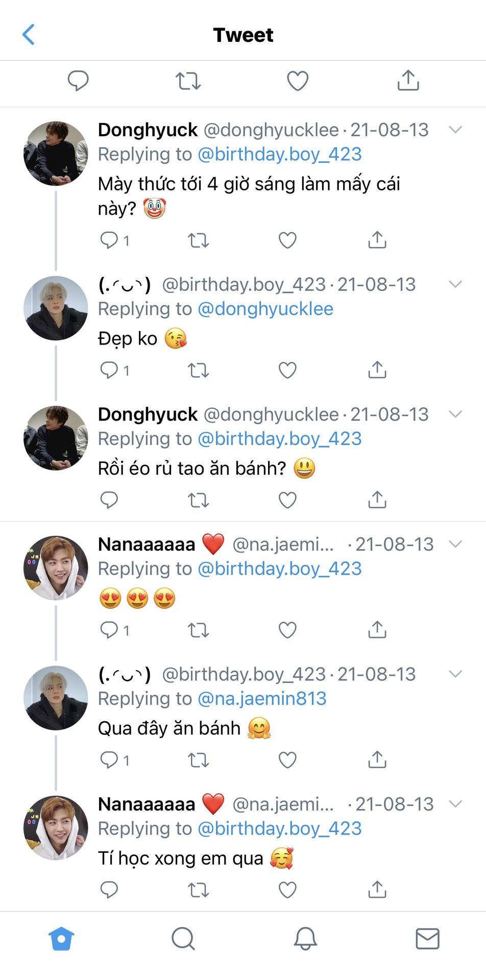The height and width of the screenshot is (980, 486).
Task: Open the Notifications bell tab
Action: coord(305,938)
